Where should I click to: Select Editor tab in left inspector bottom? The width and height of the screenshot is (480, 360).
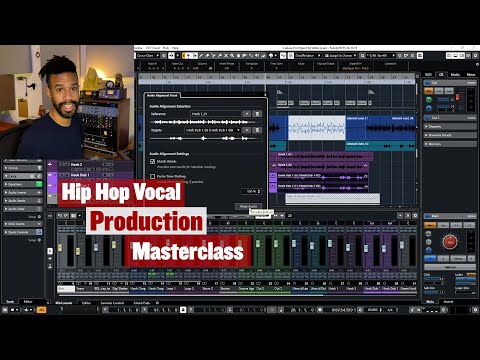(x=28, y=301)
